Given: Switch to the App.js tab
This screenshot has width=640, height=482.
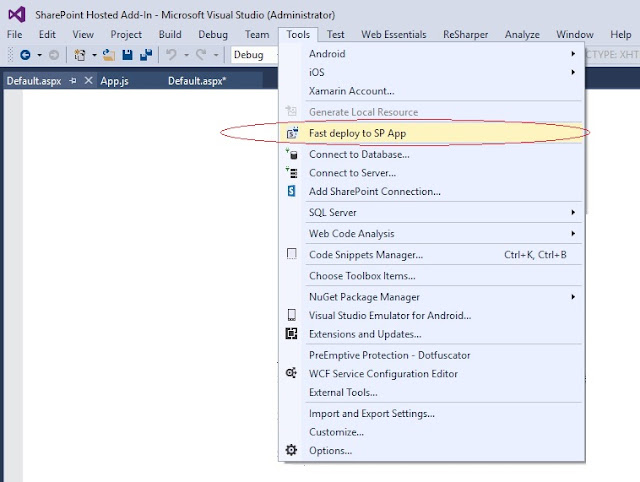Looking at the screenshot, I should [117, 80].
